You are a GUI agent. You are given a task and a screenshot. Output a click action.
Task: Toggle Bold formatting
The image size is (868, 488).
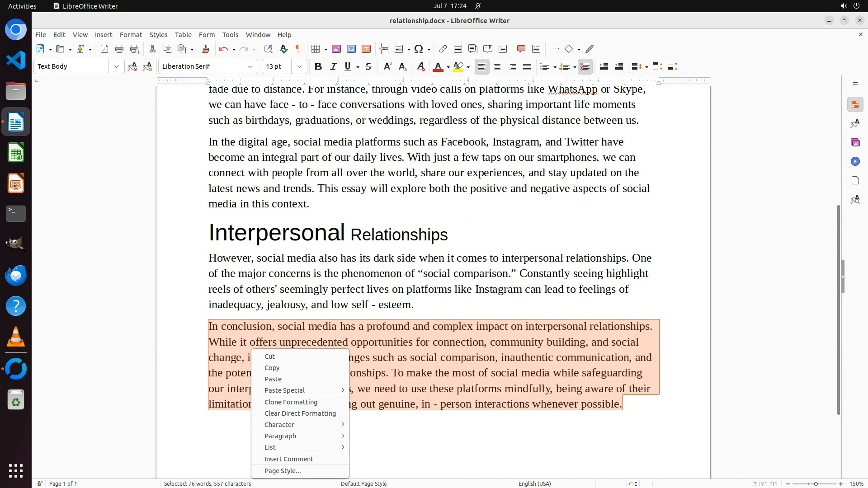(x=318, y=67)
